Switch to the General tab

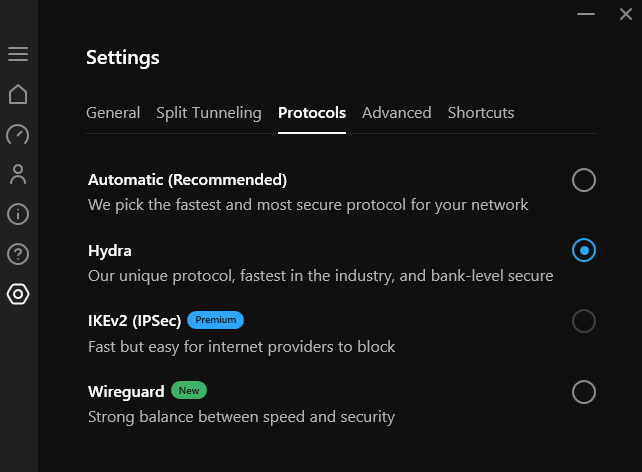[113, 113]
